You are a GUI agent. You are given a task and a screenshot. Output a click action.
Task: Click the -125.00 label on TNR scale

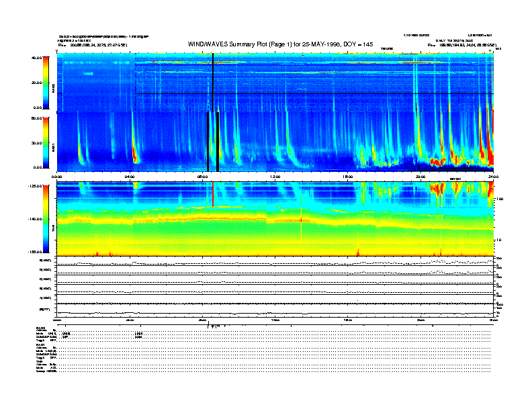click(x=35, y=186)
